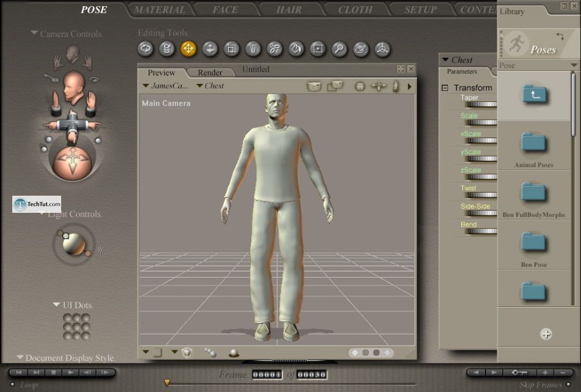Toggle the Loop option
581x392 pixels.
13,384
